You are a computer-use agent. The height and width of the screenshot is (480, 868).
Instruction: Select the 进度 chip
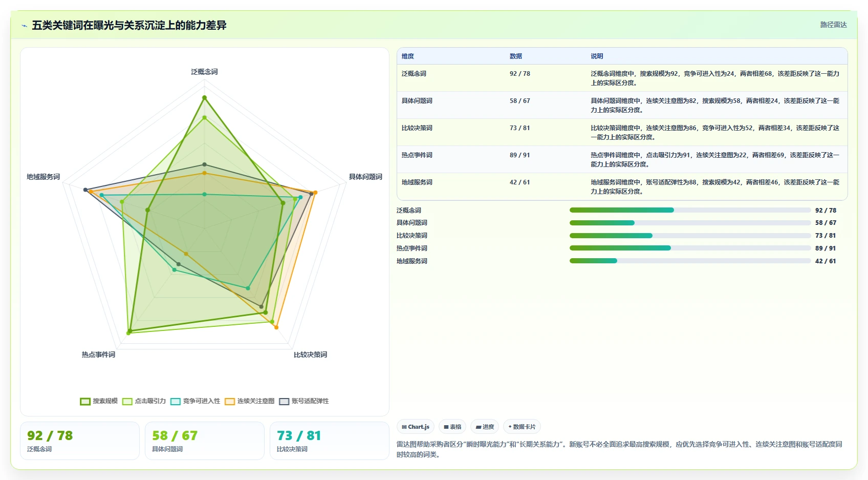[485, 427]
